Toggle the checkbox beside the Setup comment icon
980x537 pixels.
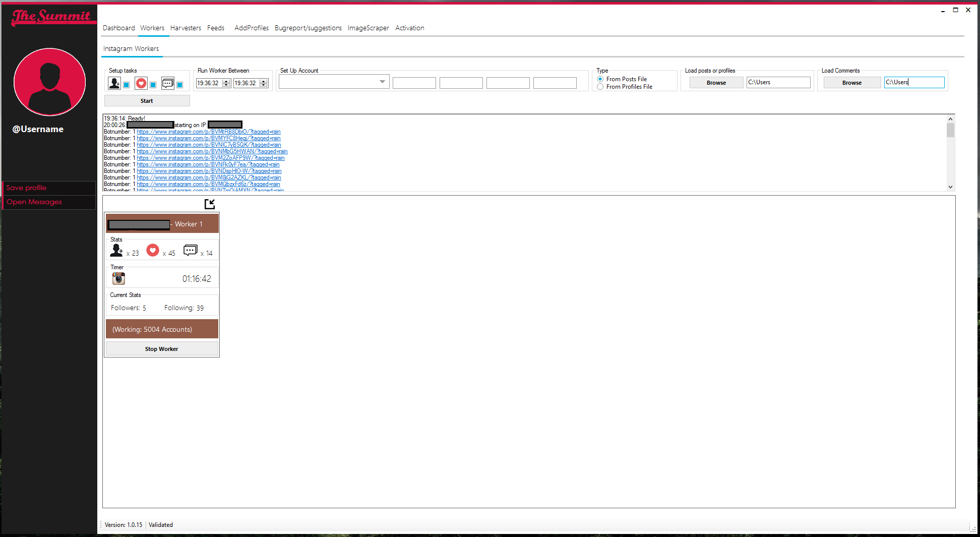tap(180, 85)
